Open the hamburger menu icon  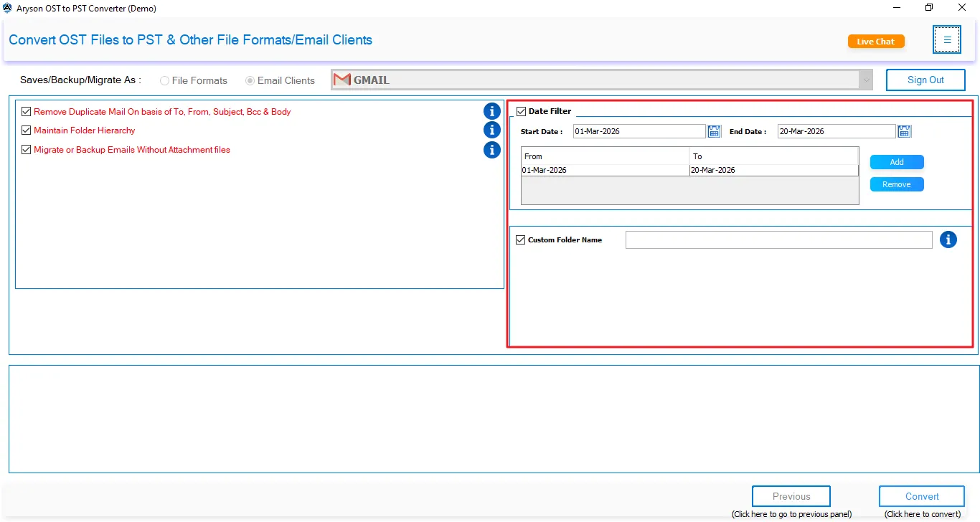[x=947, y=39]
